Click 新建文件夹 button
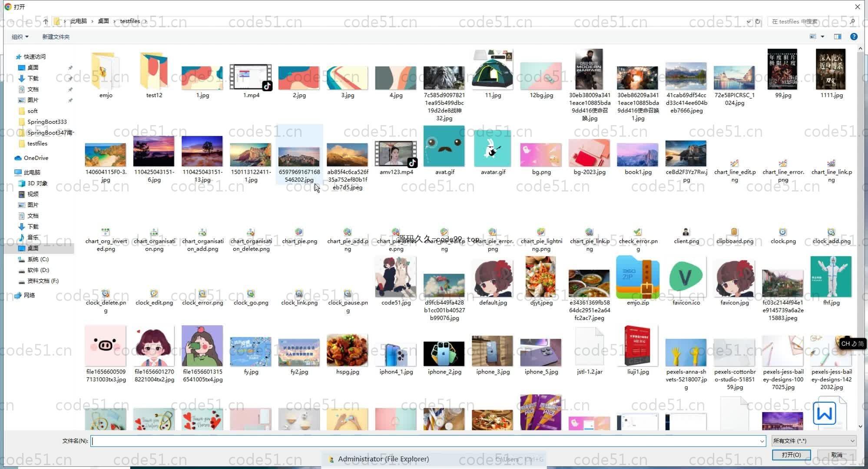 (x=56, y=37)
